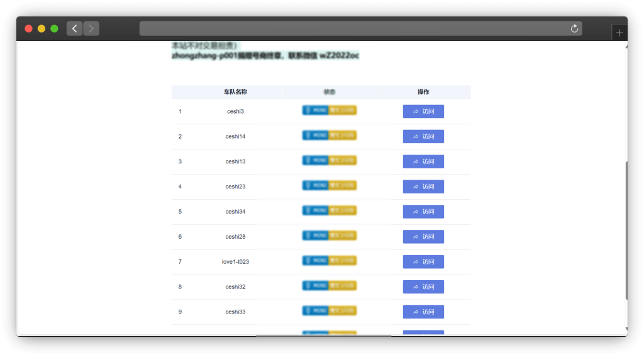Open ceshi23 with its 访问 button
The width and height of the screenshot is (644, 353).
[423, 187]
